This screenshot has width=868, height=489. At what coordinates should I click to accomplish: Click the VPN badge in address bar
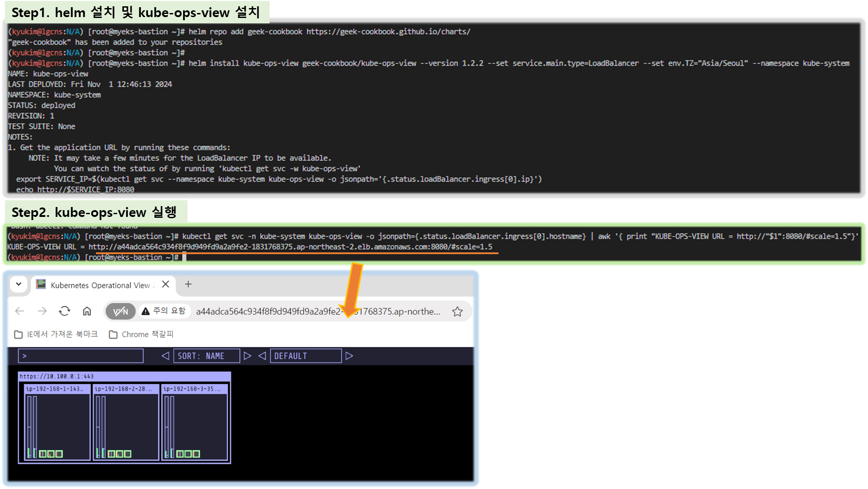pyautogui.click(x=120, y=312)
